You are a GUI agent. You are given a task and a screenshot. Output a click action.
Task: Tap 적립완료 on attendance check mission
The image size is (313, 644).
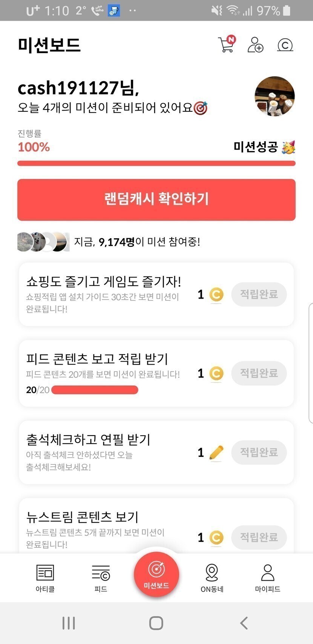tap(259, 452)
